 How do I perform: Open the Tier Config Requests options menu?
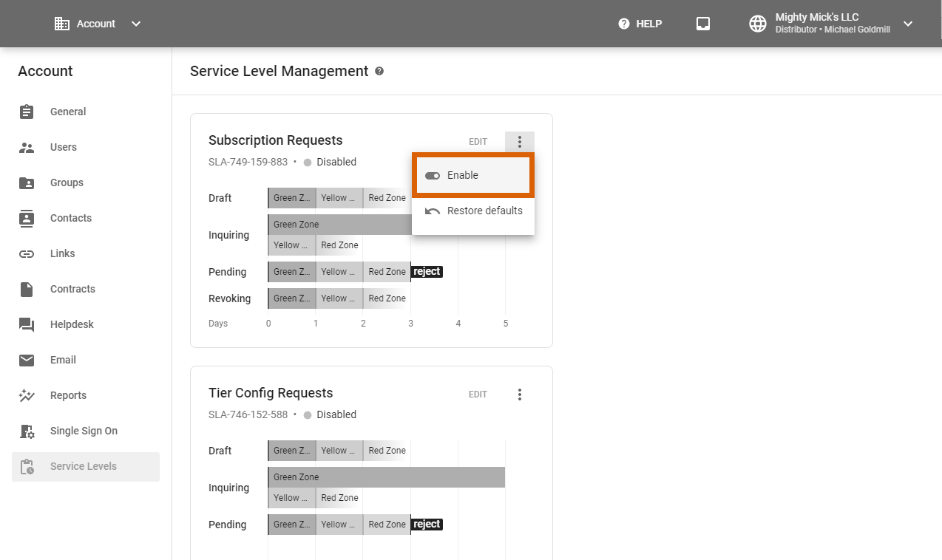[520, 394]
